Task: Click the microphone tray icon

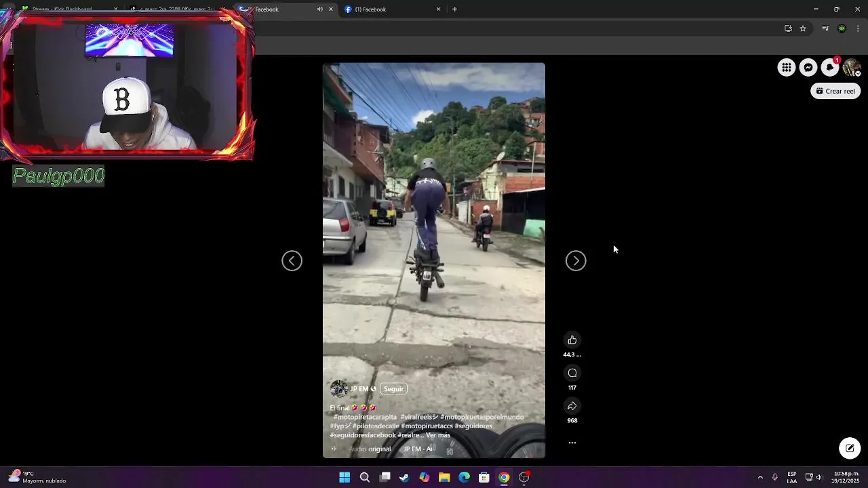Action: click(x=775, y=477)
